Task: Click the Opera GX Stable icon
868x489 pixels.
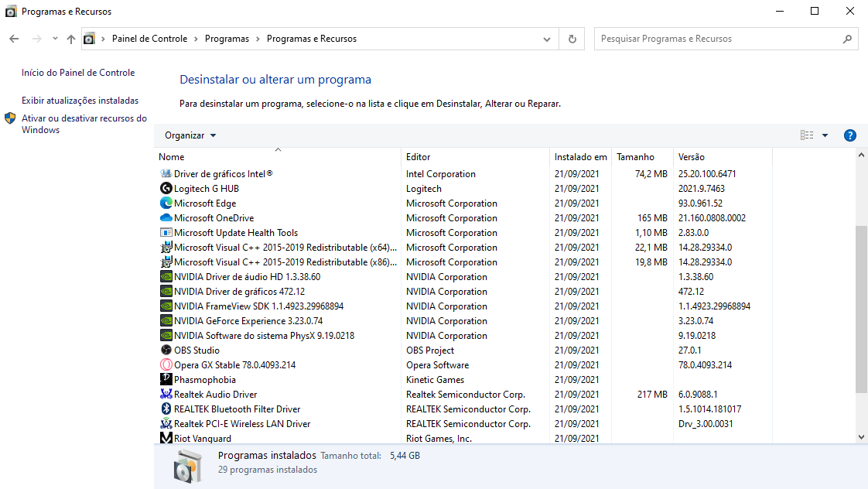Action: [x=166, y=364]
